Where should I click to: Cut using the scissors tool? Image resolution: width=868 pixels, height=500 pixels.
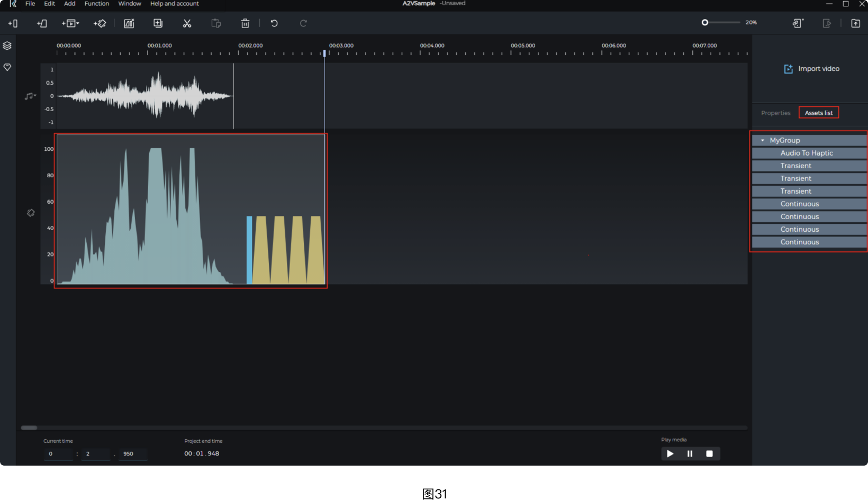click(187, 23)
